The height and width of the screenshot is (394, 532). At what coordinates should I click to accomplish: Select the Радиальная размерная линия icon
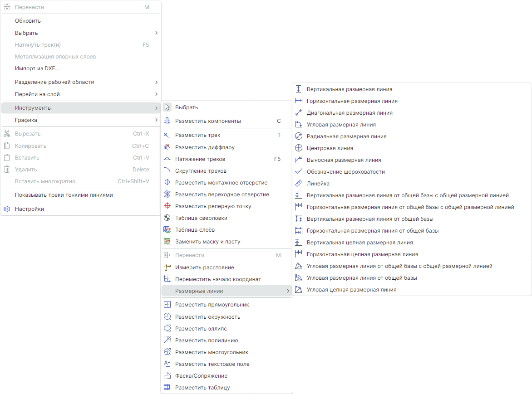click(298, 136)
